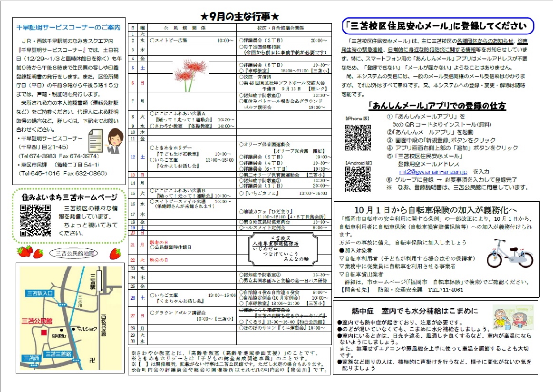Click the 「あんしんメール」アプリでの登録の仕方 heading
Image resolution: width=553 pixels, height=392 pixels.
437,106
